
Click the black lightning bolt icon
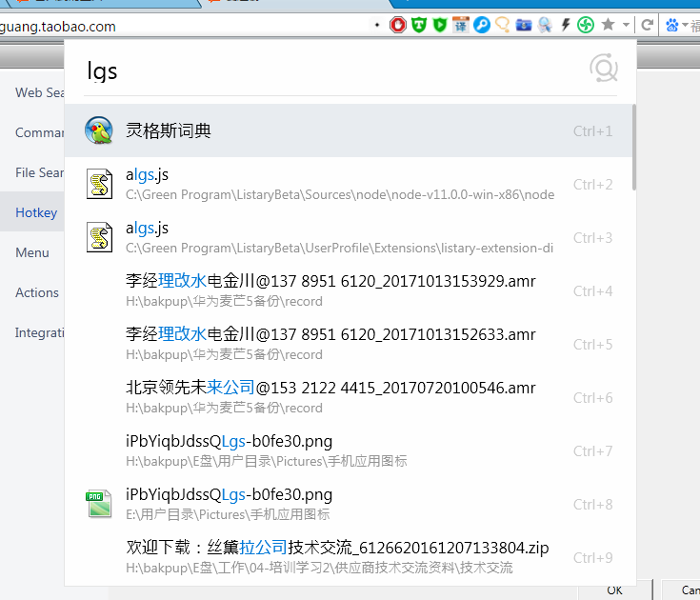566,25
